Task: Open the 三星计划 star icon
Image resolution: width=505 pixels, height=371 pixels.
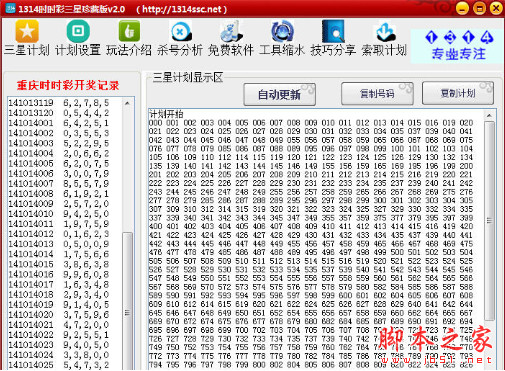Action: [x=27, y=31]
